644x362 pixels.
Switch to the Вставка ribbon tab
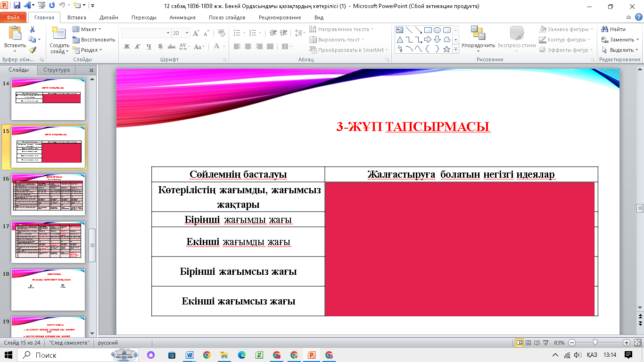(x=77, y=17)
